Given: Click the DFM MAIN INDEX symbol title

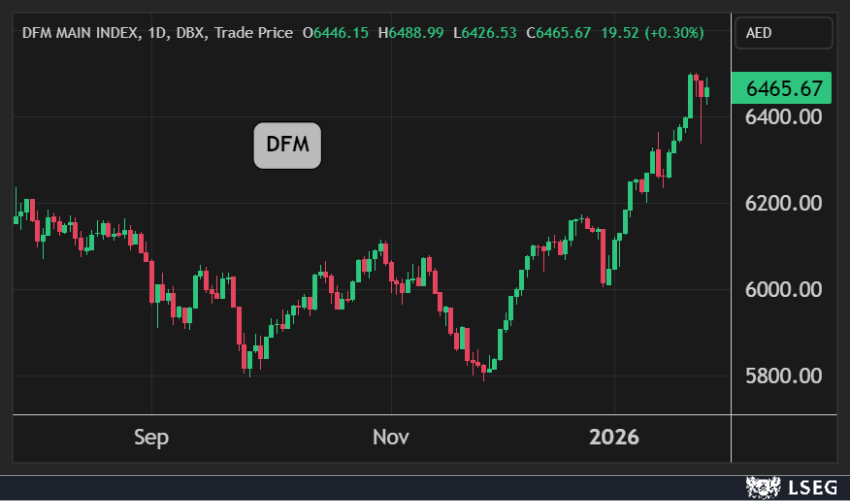Looking at the screenshot, I should click(83, 33).
